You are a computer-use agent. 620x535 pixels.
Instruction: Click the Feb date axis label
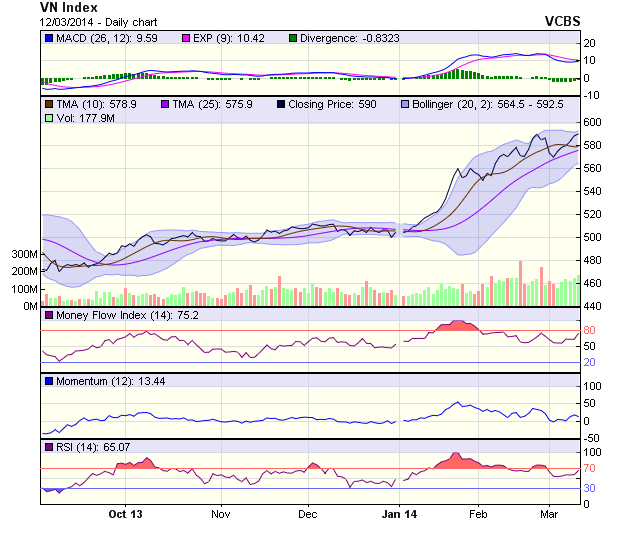478,514
